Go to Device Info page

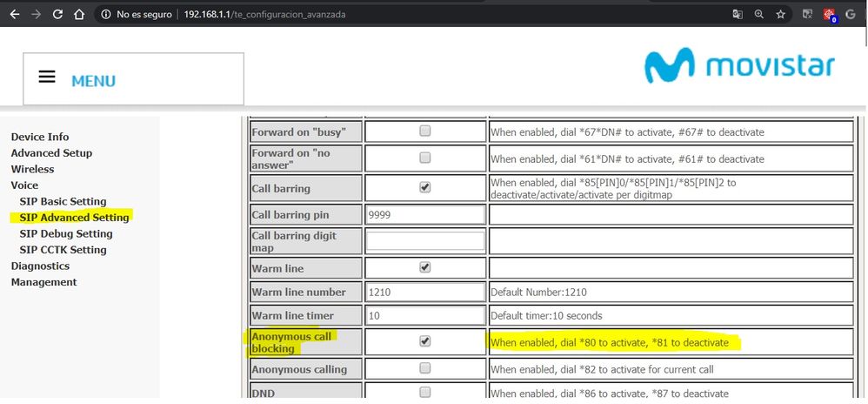[x=40, y=137]
